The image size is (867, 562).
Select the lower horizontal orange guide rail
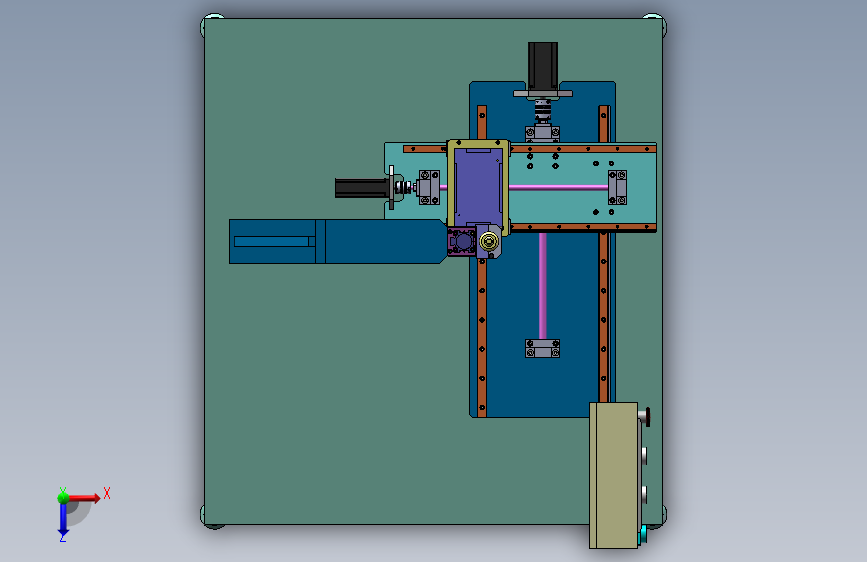tap(583, 227)
